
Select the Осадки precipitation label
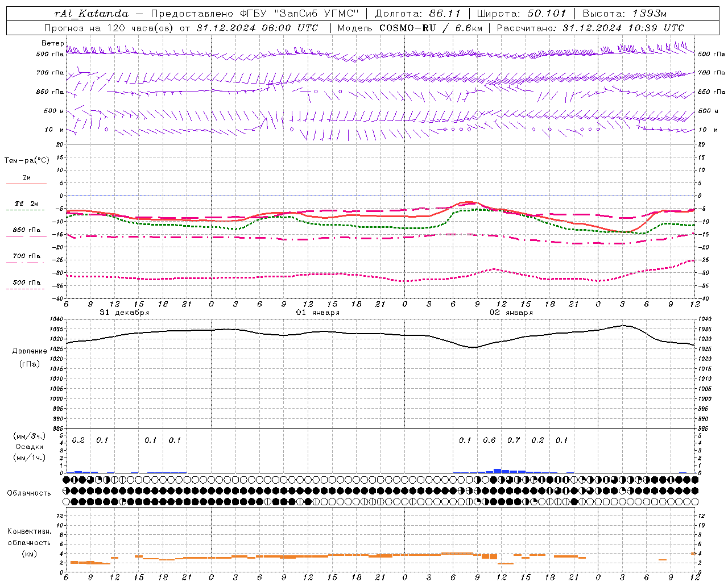point(30,447)
